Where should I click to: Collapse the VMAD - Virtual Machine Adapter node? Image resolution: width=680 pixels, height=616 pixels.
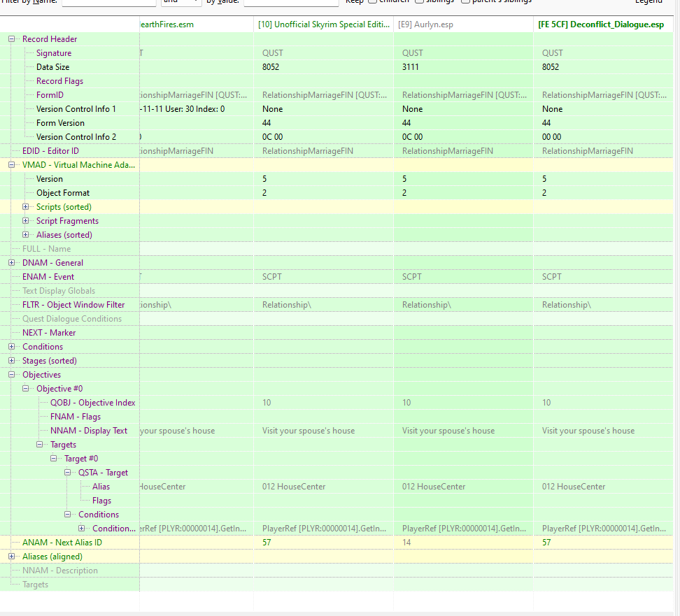12,165
